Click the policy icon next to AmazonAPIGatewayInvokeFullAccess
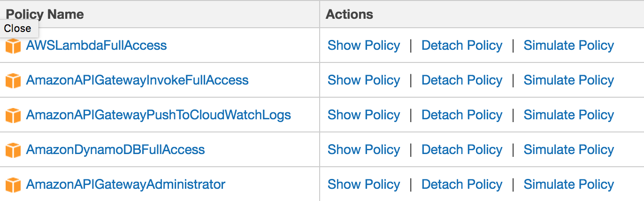Image resolution: width=644 pixels, height=201 pixels. tap(13, 81)
